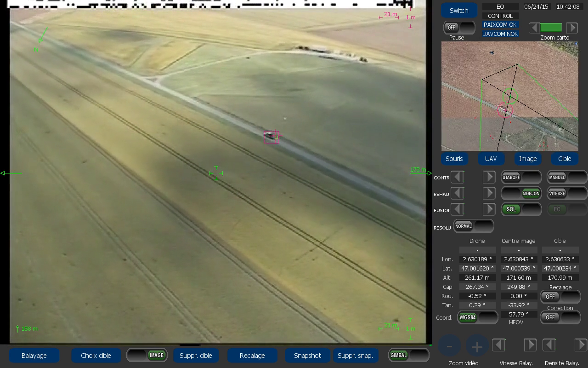Center map on Souris
Viewport: 588px width, 368px height.
point(454,159)
